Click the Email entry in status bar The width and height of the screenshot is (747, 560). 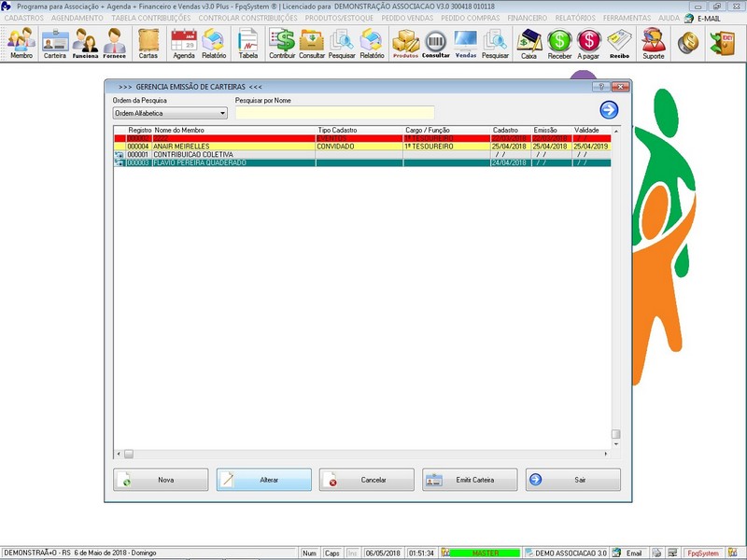tap(627, 553)
